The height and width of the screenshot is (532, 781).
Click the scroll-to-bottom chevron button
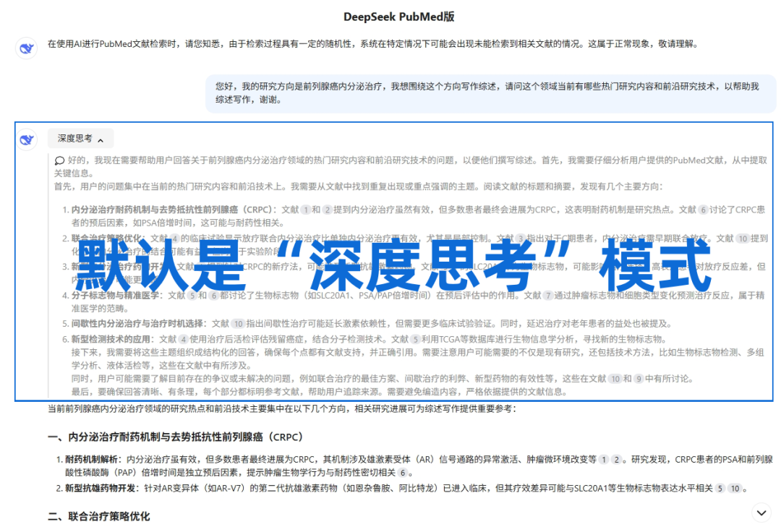pos(761,513)
